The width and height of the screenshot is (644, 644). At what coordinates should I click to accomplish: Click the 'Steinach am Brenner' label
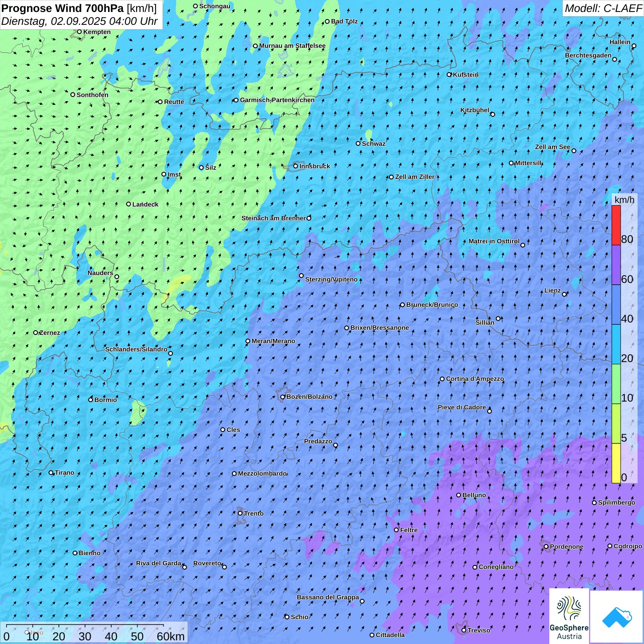(x=274, y=218)
